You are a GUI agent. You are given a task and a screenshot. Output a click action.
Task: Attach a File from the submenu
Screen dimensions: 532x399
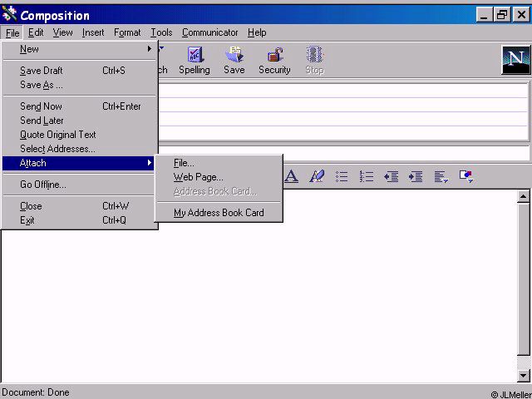tap(219, 163)
